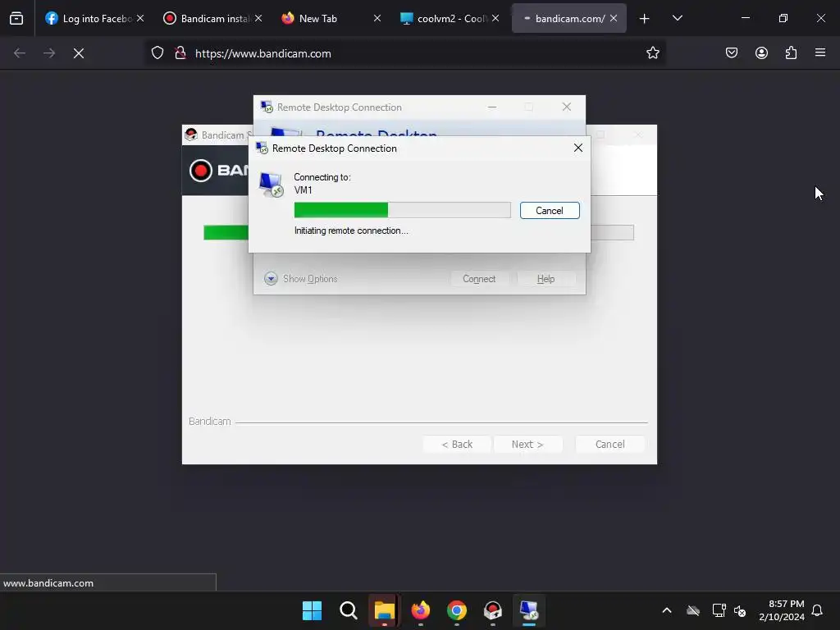
Task: Go forward to next page
Action: click(49, 53)
